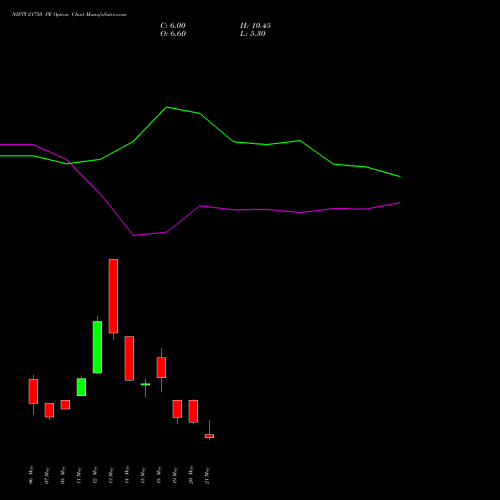
Task: Click the close value 'C: 6.00'
Action: coord(173,26)
